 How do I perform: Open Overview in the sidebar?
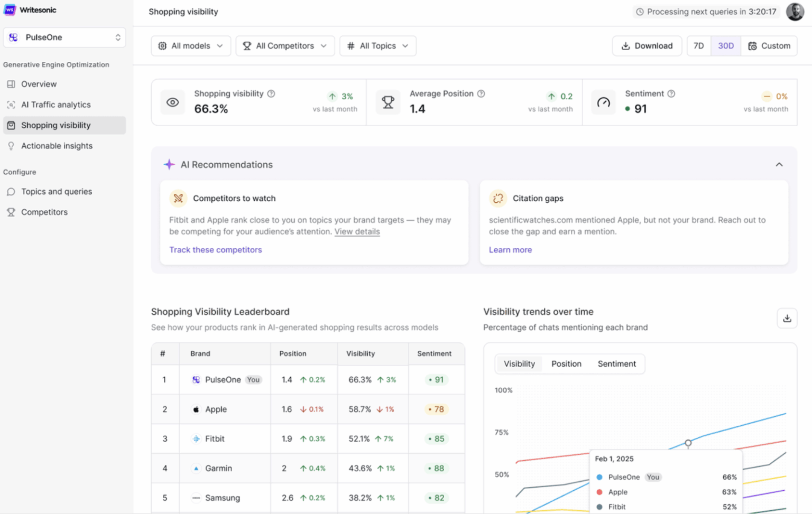click(38, 84)
